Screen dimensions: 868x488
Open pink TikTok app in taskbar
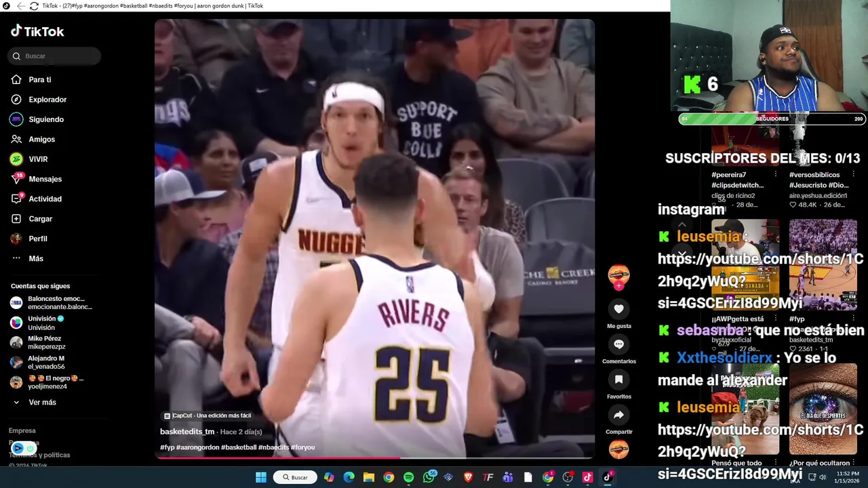click(587, 477)
